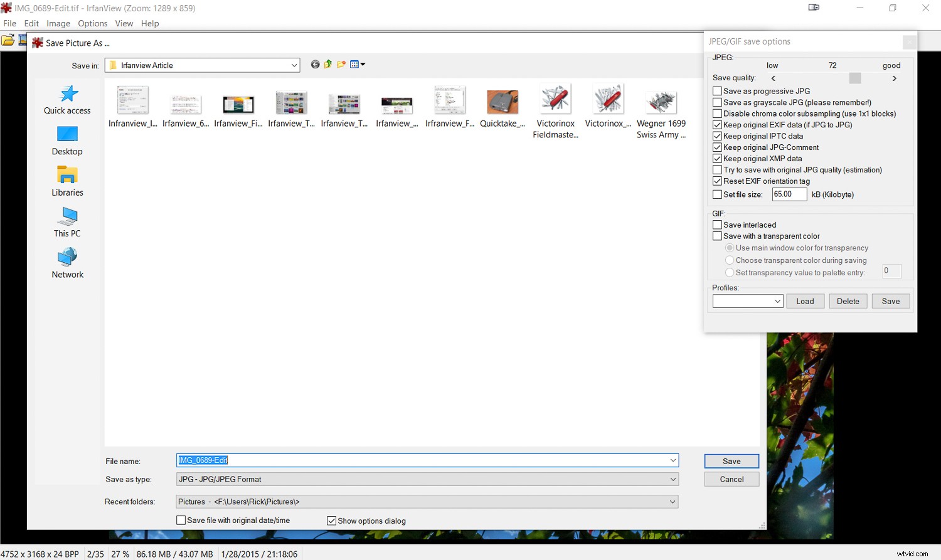Open the Image menu
Screen dimensions: 941x560
coord(58,23)
